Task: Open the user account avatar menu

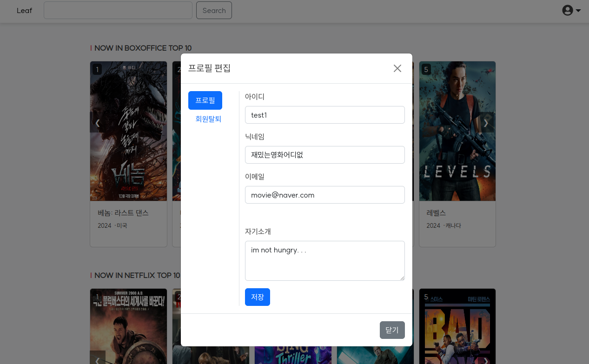Action: pos(571,10)
